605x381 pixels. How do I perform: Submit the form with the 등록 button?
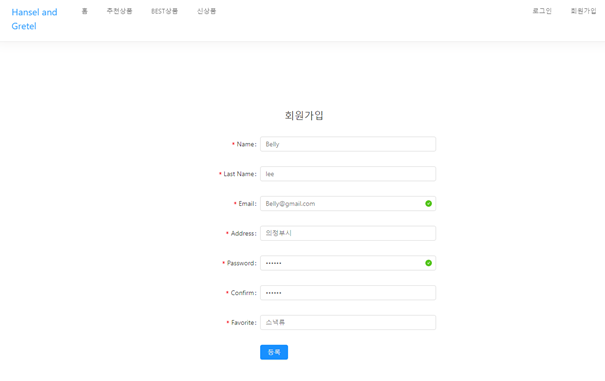click(274, 352)
